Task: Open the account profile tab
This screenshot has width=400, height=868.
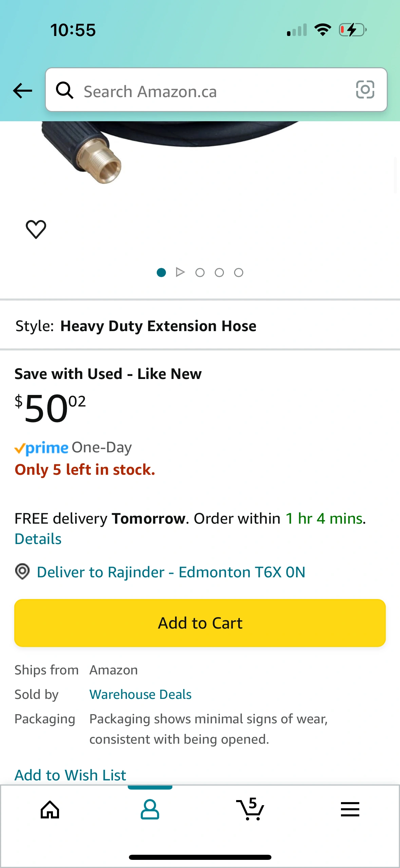Action: point(150,810)
